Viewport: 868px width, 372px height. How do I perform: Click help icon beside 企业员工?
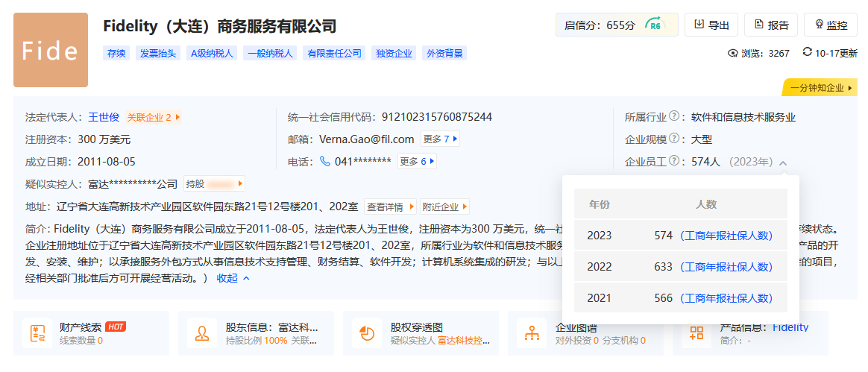coord(673,161)
